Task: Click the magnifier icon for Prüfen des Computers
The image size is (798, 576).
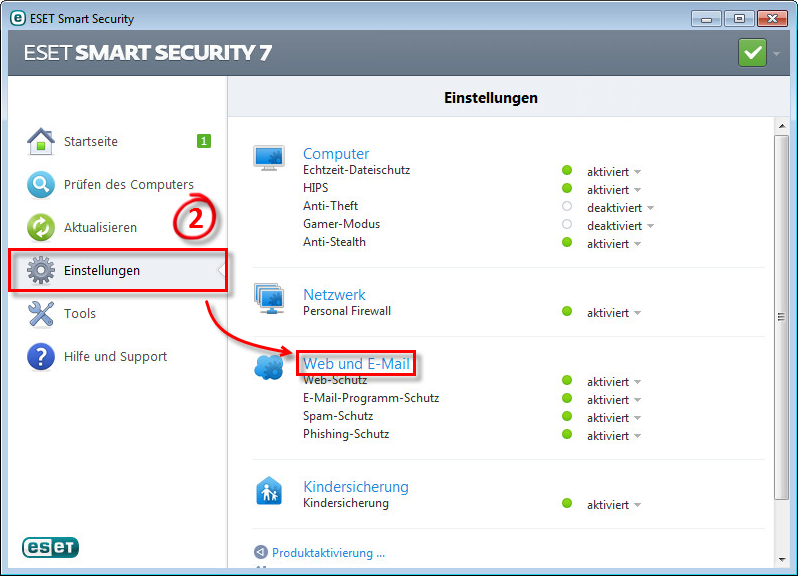Action: 40,185
